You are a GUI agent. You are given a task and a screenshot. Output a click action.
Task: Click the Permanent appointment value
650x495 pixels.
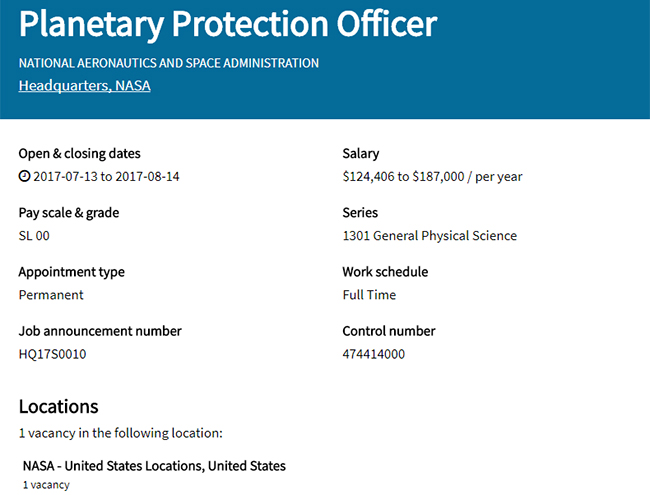51,295
